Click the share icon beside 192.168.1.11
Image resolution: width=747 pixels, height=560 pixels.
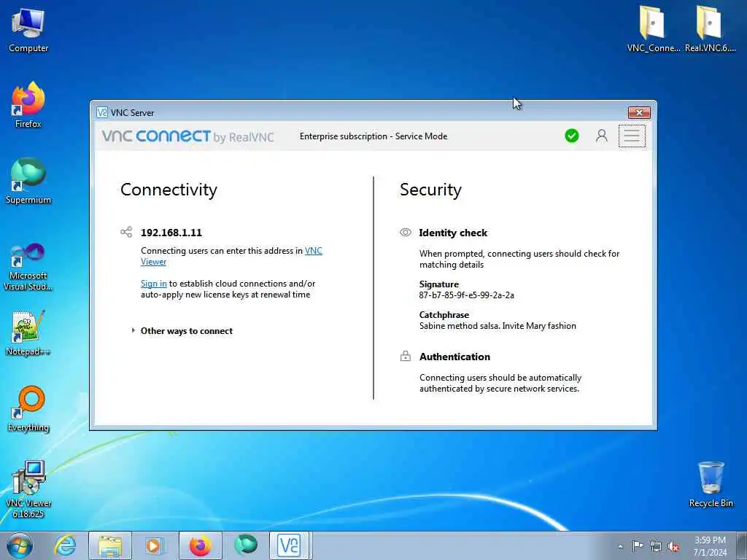point(126,232)
